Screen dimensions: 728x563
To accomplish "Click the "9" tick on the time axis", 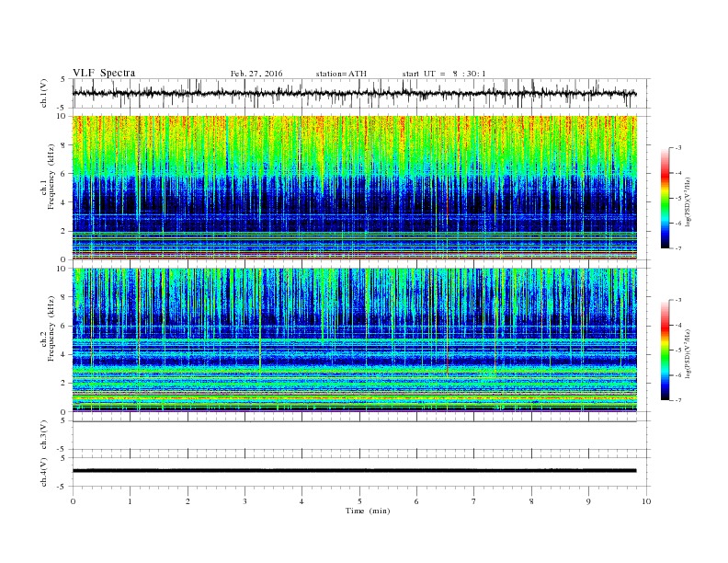I will click(588, 501).
